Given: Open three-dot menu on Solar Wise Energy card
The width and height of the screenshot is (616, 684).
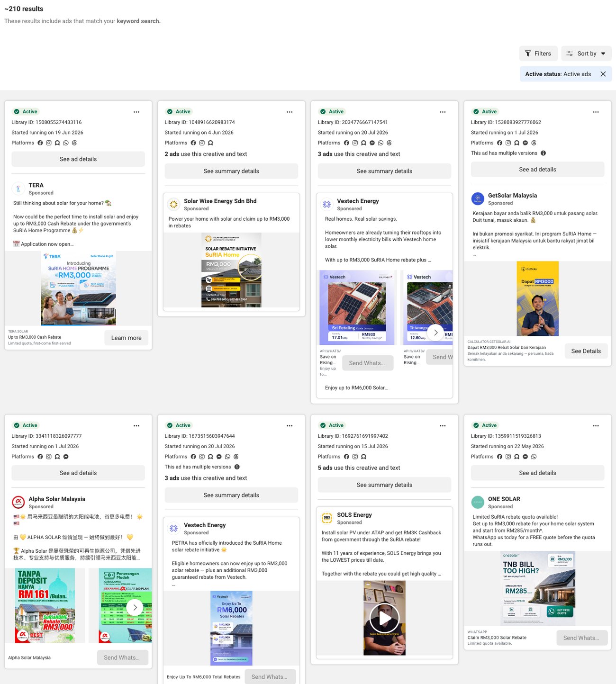Looking at the screenshot, I should 290,112.
